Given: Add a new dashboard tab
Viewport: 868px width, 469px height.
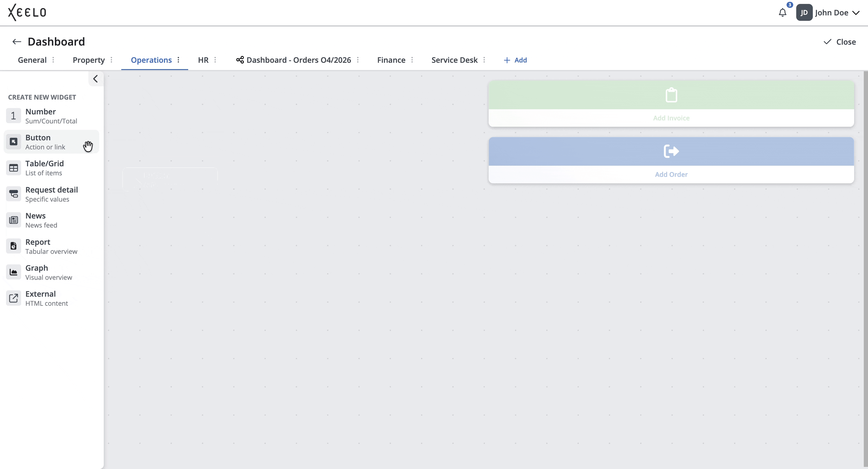Looking at the screenshot, I should [515, 60].
